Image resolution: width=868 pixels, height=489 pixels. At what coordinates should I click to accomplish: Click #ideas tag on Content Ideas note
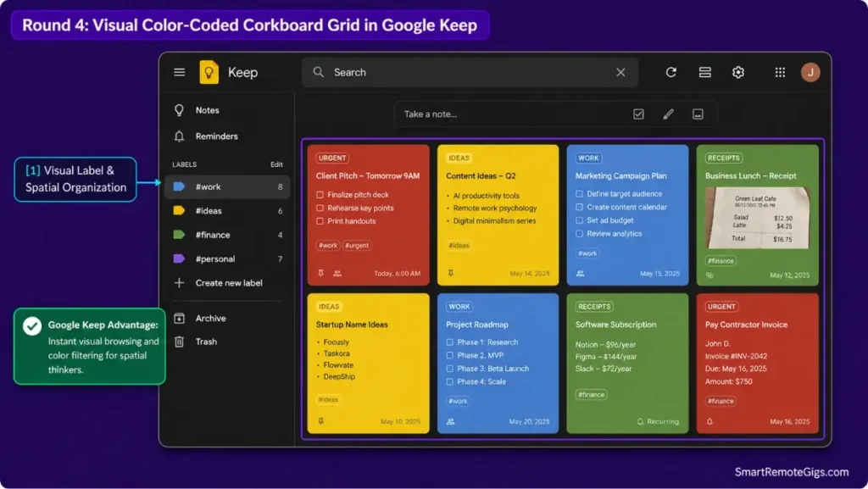(459, 245)
